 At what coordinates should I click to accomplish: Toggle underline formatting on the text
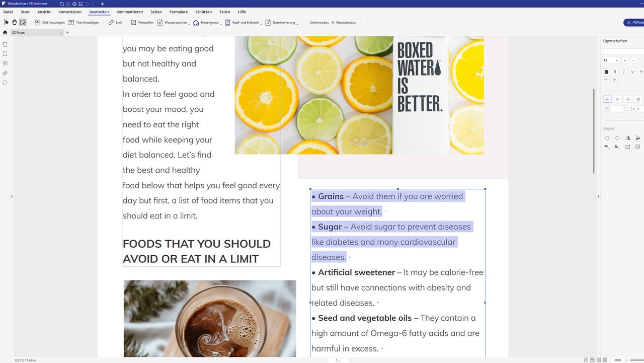(x=632, y=71)
